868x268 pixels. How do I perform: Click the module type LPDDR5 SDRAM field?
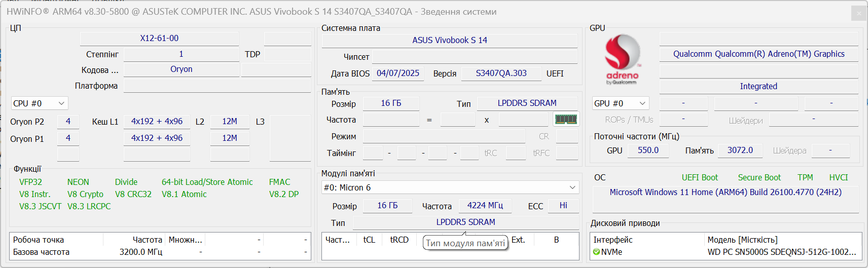(465, 222)
